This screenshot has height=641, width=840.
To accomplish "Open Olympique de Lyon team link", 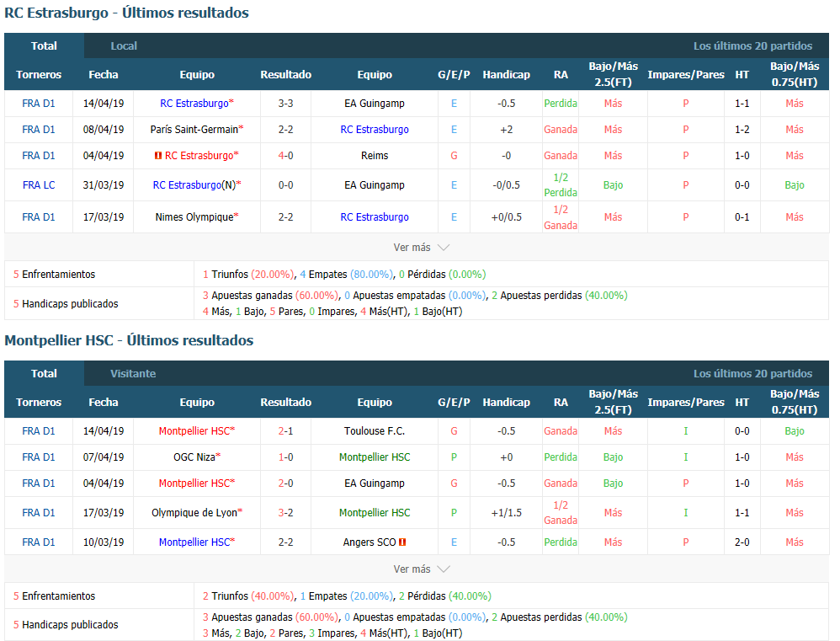I will tap(194, 513).
